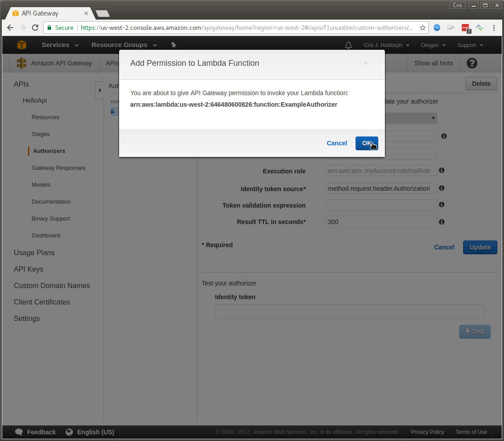504x441 pixels.
Task: Open Documentation in the sidebar
Action: (x=51, y=201)
